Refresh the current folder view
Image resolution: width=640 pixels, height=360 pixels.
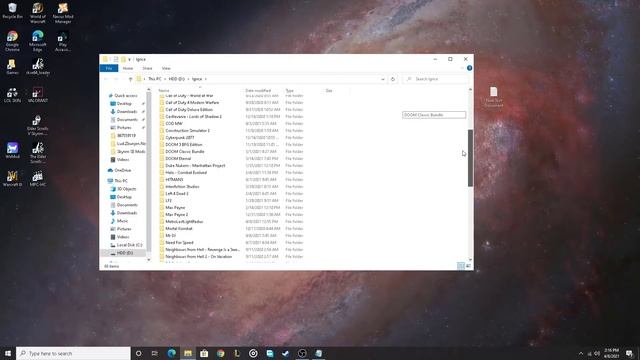pos(393,79)
